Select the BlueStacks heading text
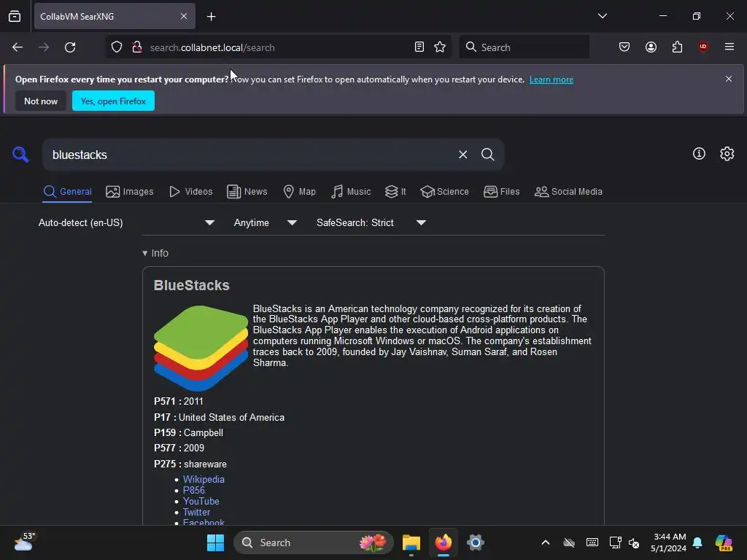 click(192, 285)
